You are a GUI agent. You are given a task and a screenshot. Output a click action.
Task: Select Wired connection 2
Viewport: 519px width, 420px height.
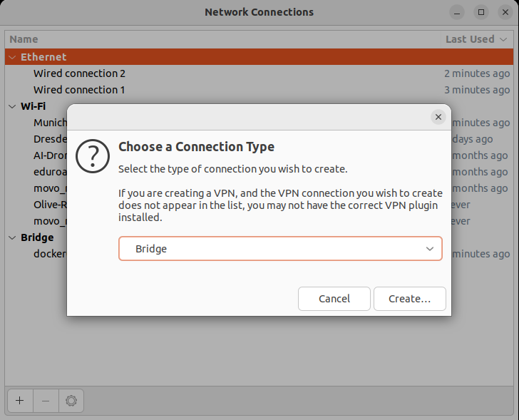coord(79,73)
